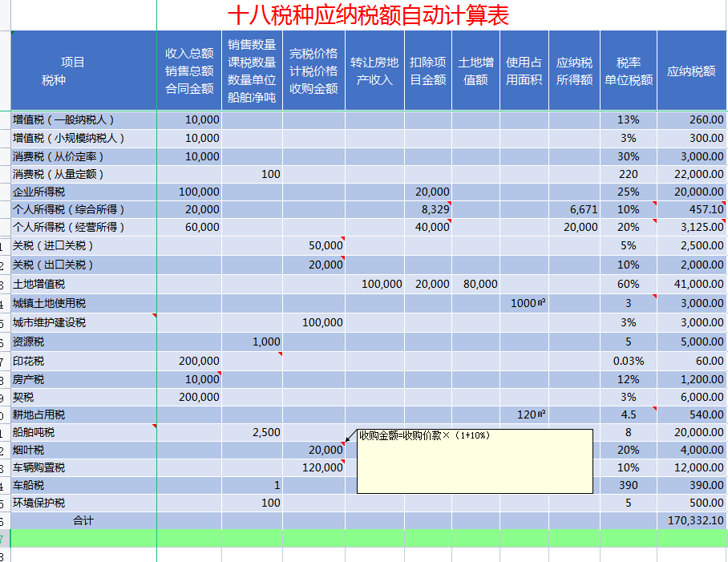Select the 项目税种 header cell
The image size is (728, 562).
(x=83, y=71)
